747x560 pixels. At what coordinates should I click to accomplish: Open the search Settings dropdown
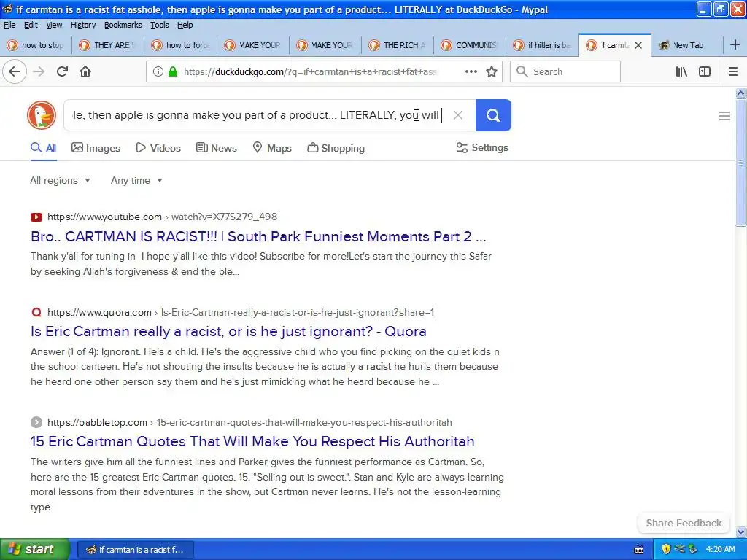click(x=482, y=147)
